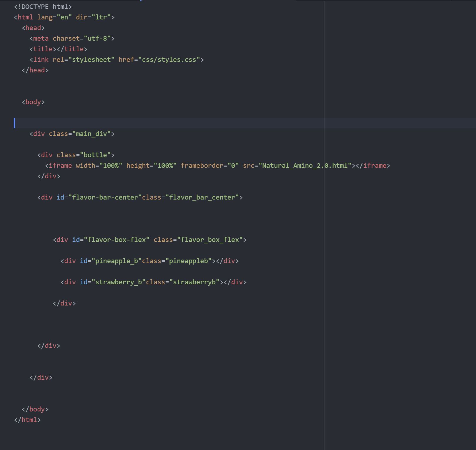Click the opening head tag

[33, 28]
